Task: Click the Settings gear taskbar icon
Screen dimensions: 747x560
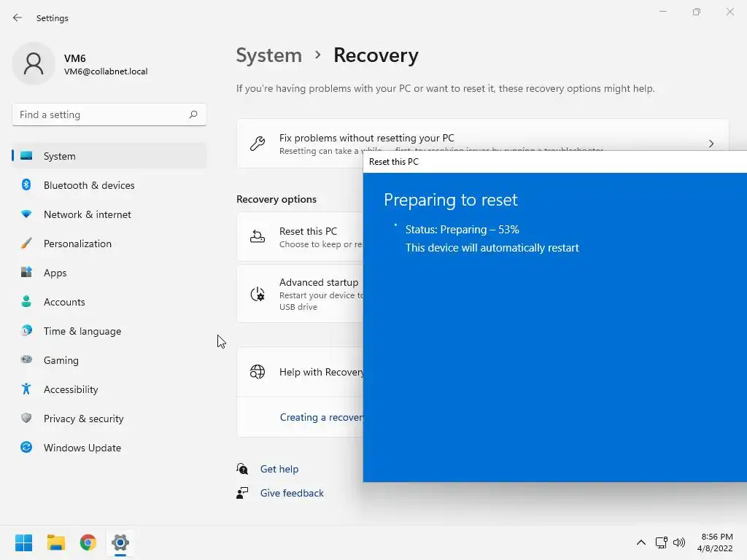Action: 120,542
